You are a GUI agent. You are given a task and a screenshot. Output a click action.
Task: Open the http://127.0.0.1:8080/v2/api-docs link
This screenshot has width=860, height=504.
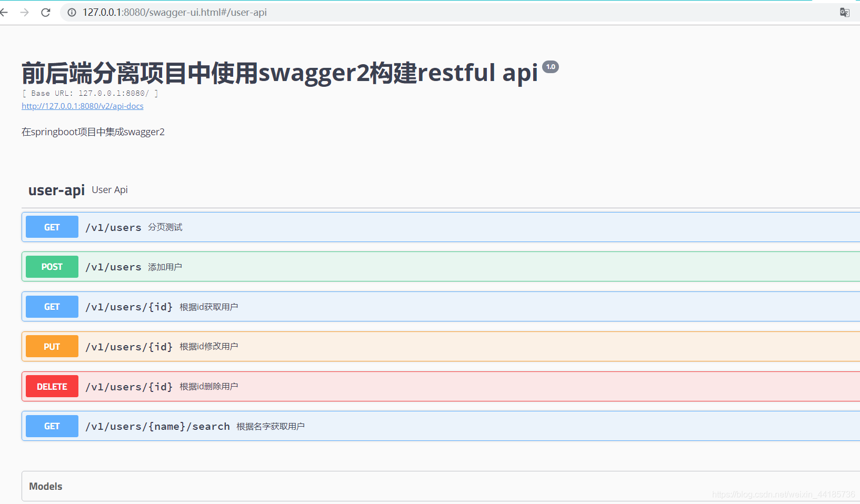click(x=82, y=106)
